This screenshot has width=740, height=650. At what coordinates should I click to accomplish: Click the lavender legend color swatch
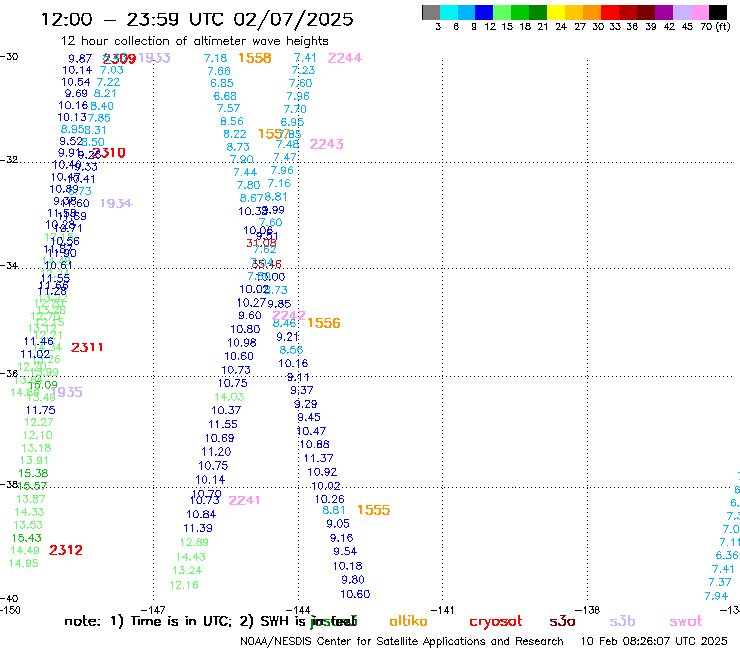682,12
